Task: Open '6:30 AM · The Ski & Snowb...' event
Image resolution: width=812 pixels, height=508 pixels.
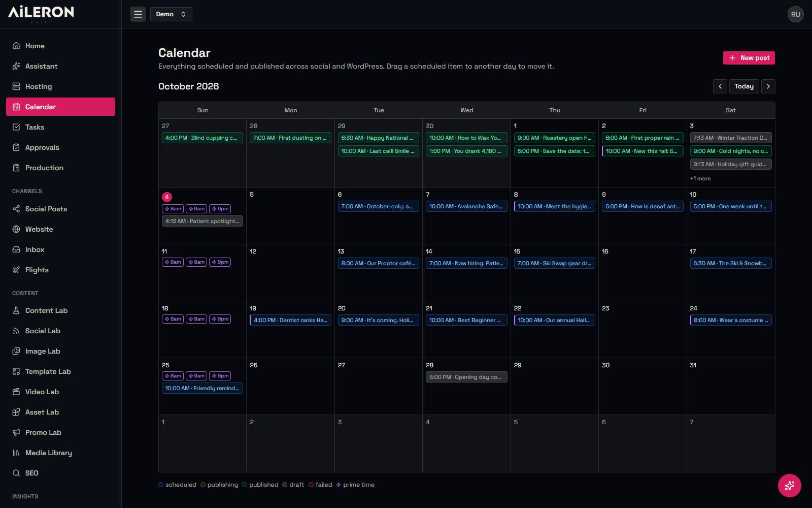Action: click(731, 263)
